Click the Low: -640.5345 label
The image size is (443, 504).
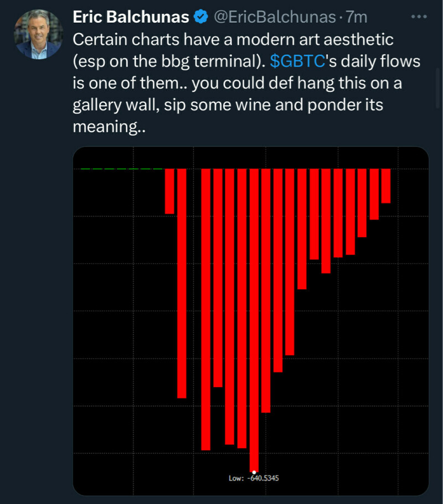(254, 478)
